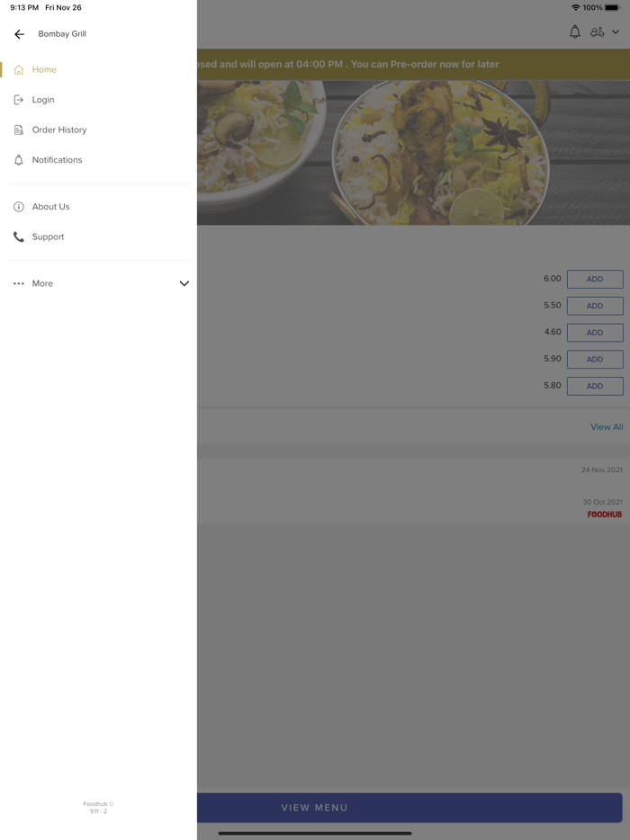Click the three-dots More menu item
Image resolution: width=630 pixels, height=840 pixels.
pyautogui.click(x=19, y=283)
